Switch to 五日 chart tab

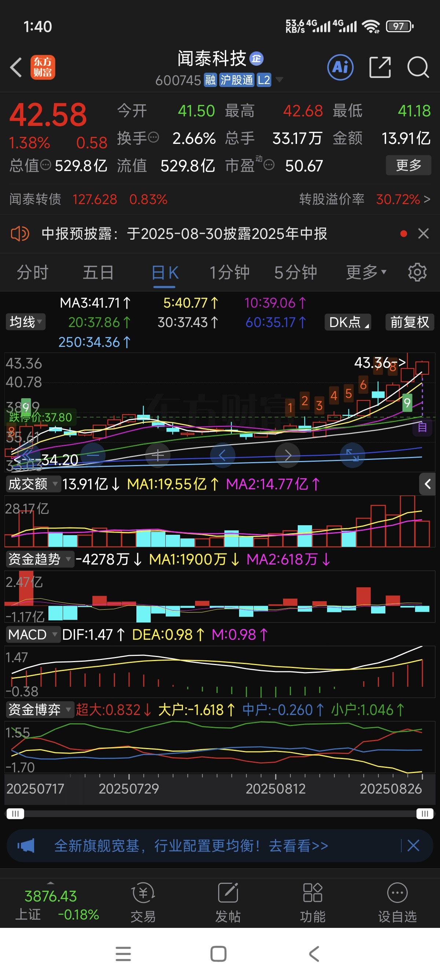(x=98, y=272)
